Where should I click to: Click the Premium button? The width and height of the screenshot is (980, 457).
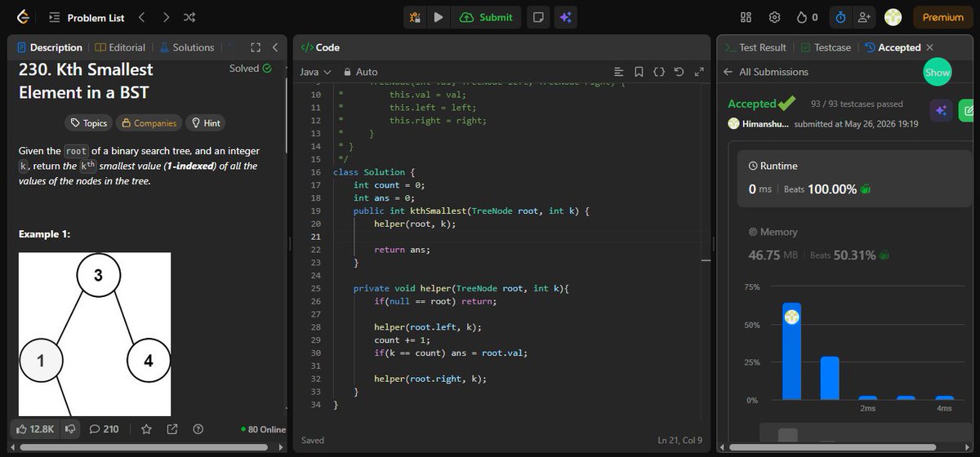point(943,17)
